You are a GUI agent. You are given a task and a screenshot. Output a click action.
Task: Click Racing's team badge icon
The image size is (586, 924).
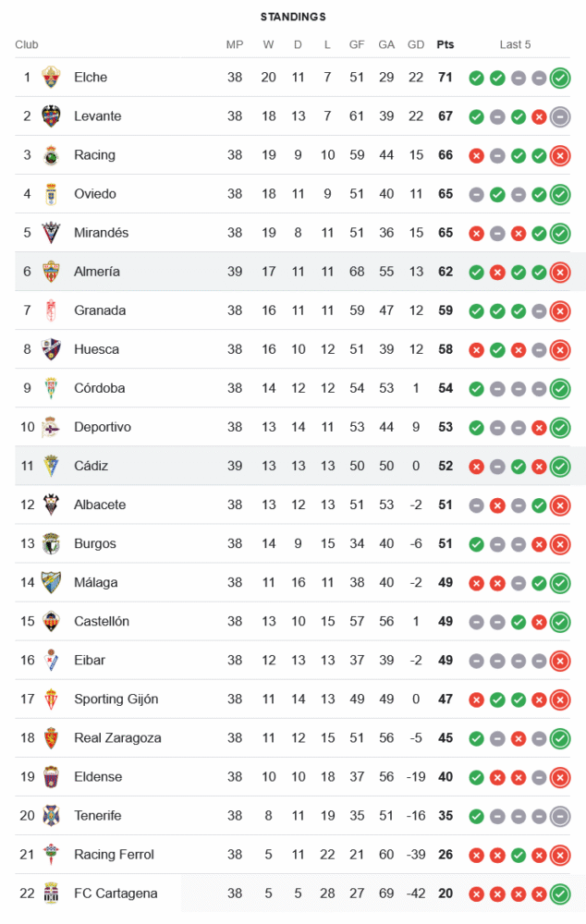click(x=52, y=155)
